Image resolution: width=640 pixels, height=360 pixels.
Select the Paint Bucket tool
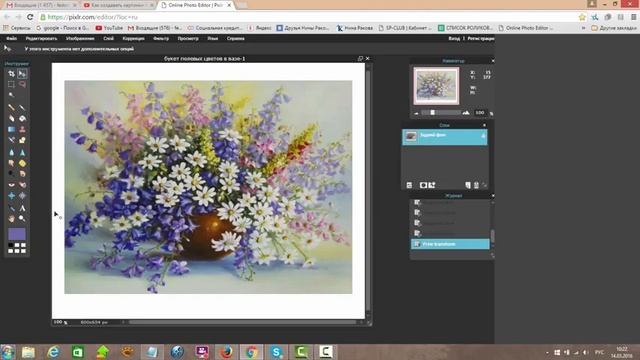[22, 118]
